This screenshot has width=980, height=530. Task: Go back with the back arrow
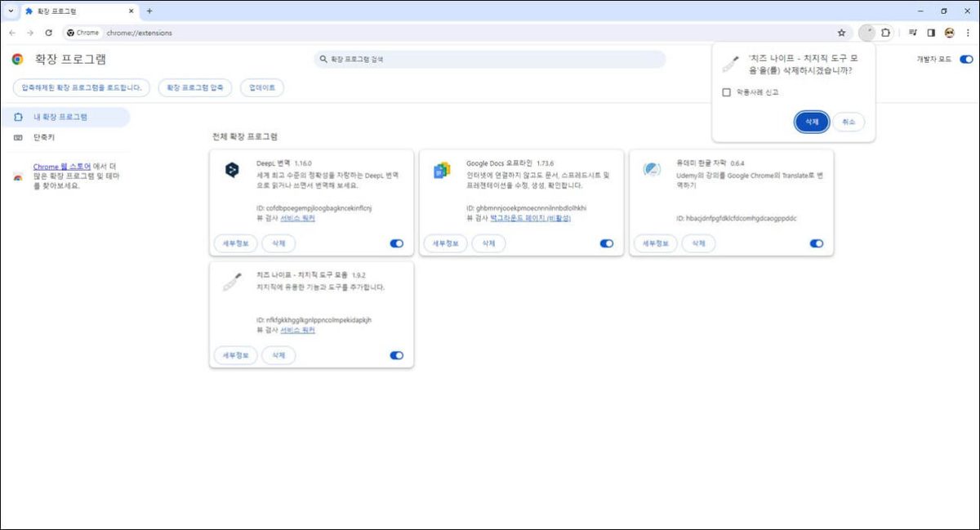(12, 33)
